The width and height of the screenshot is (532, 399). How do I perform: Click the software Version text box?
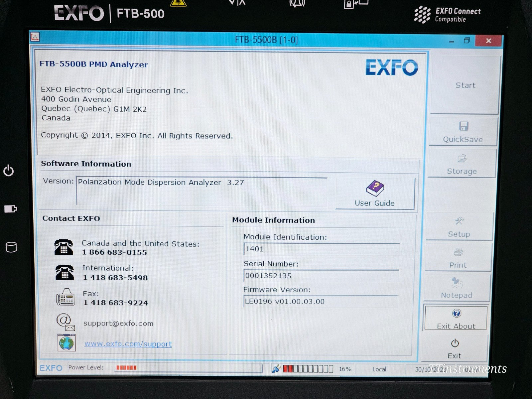tap(201, 191)
